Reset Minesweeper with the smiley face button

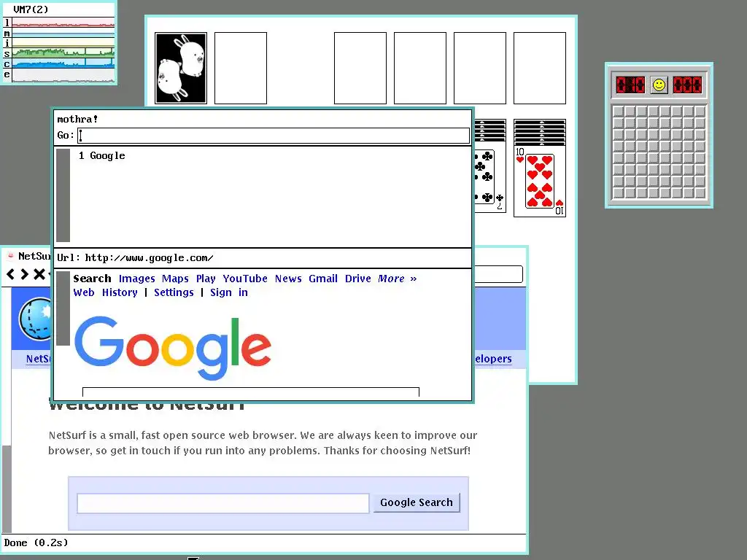pyautogui.click(x=659, y=85)
